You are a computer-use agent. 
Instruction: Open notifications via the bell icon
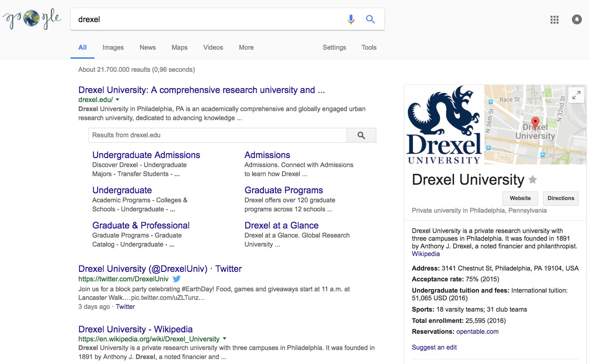pyautogui.click(x=577, y=19)
